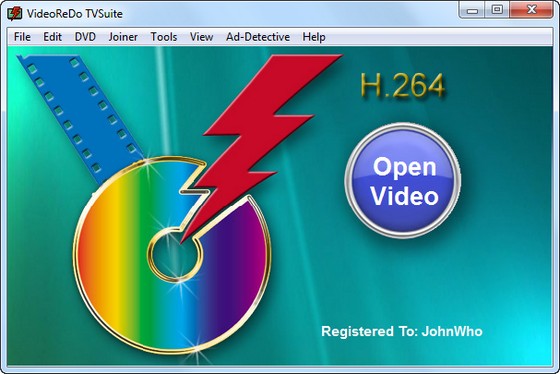The height and width of the screenshot is (374, 560).
Task: Open the Help menu
Action: [314, 37]
